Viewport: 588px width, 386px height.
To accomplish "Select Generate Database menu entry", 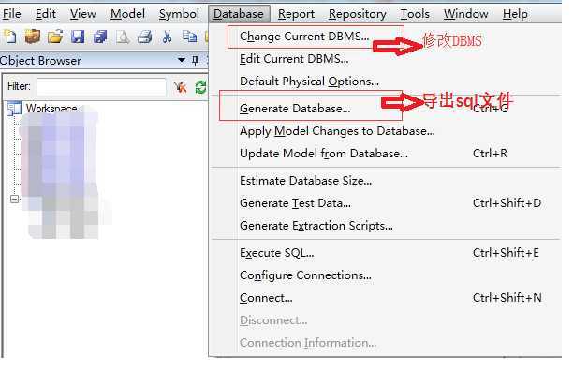I will tap(295, 109).
